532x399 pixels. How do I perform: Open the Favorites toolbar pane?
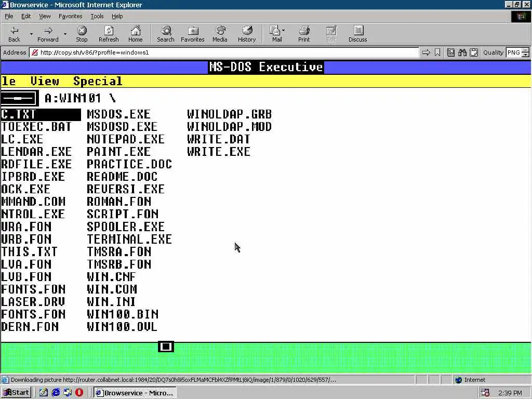coord(193,34)
